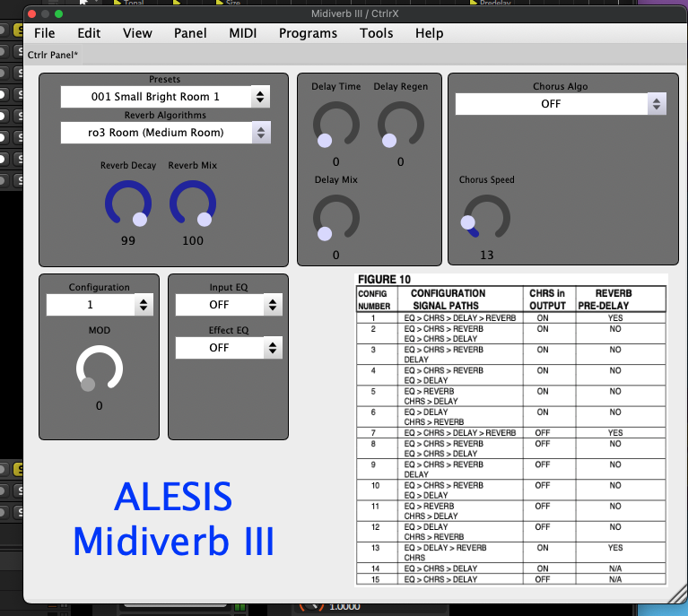The image size is (688, 616).
Task: Click the MOD label
Action: [100, 330]
